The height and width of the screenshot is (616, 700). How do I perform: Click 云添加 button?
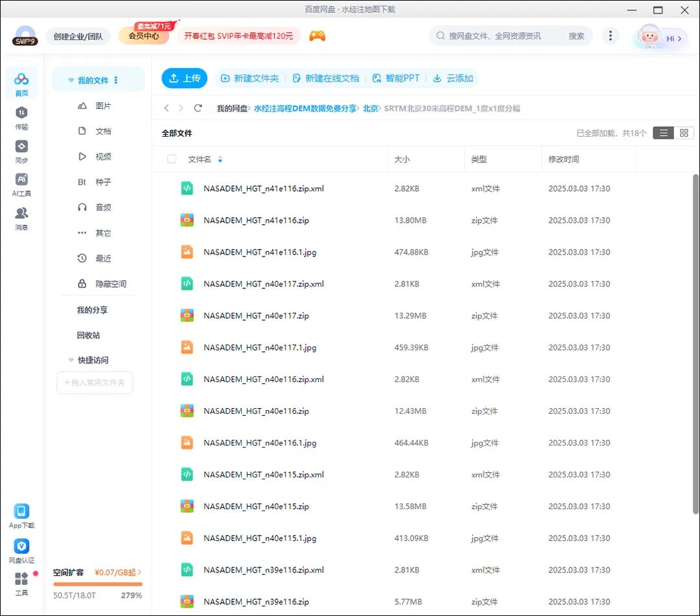(453, 78)
